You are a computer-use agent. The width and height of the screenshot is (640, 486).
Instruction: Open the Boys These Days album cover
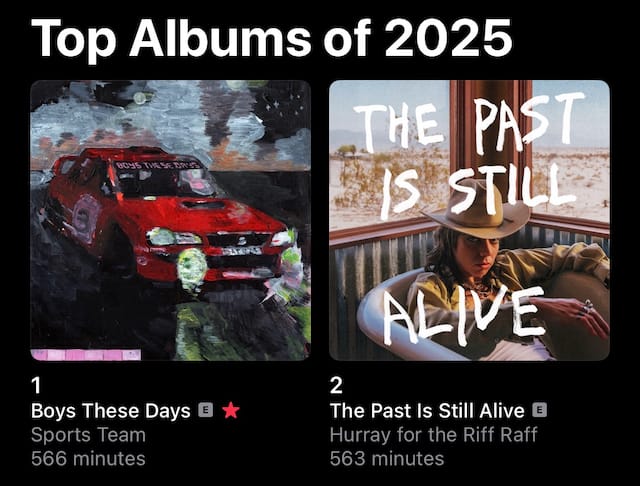[171, 220]
